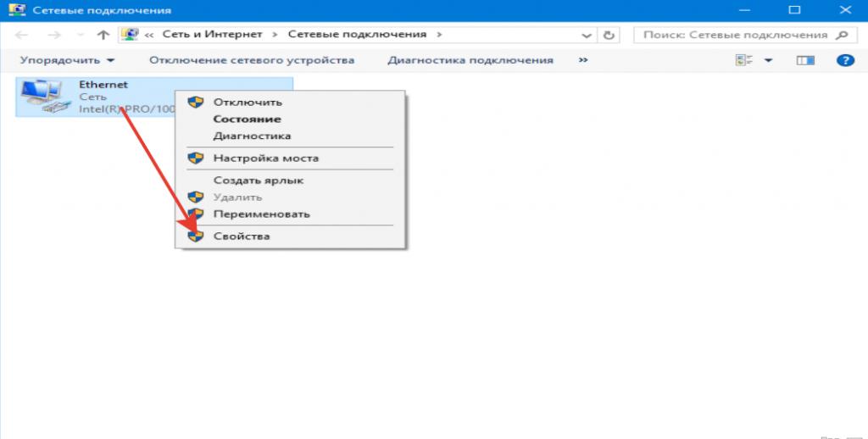Screen dimensions: 868x439
Task: Choose Свойства from the context menu
Action: pos(242,236)
